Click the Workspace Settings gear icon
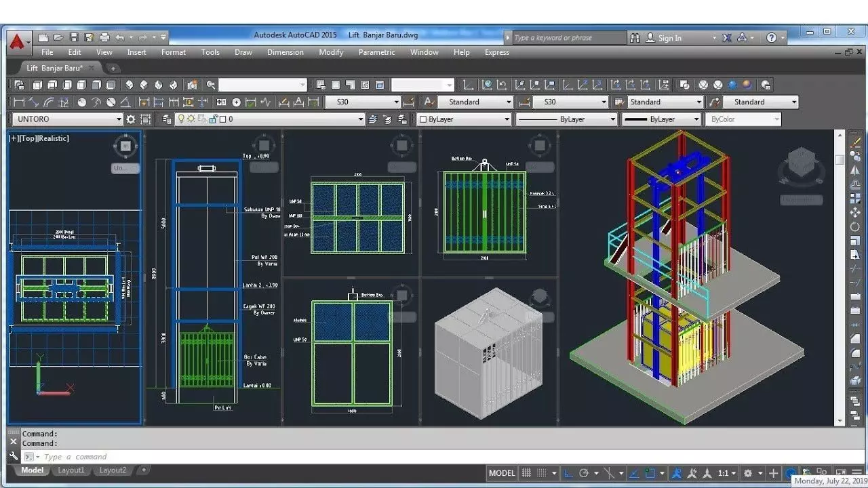 click(x=131, y=119)
